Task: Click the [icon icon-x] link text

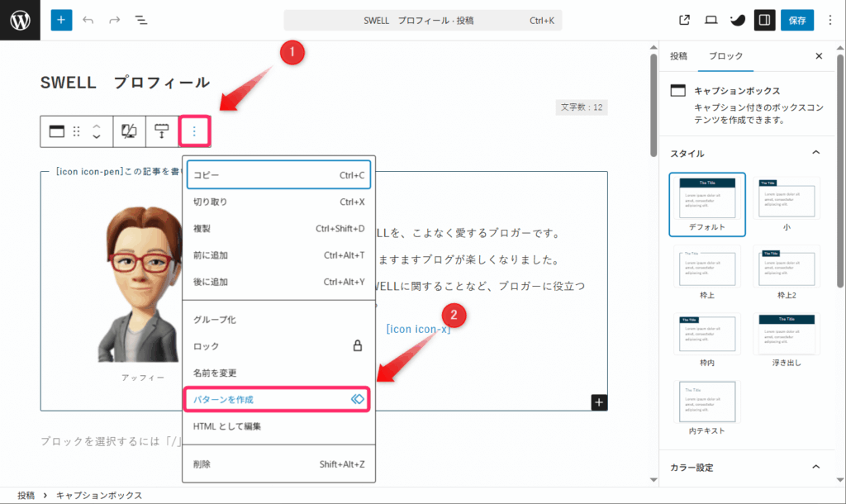Action: click(x=418, y=329)
